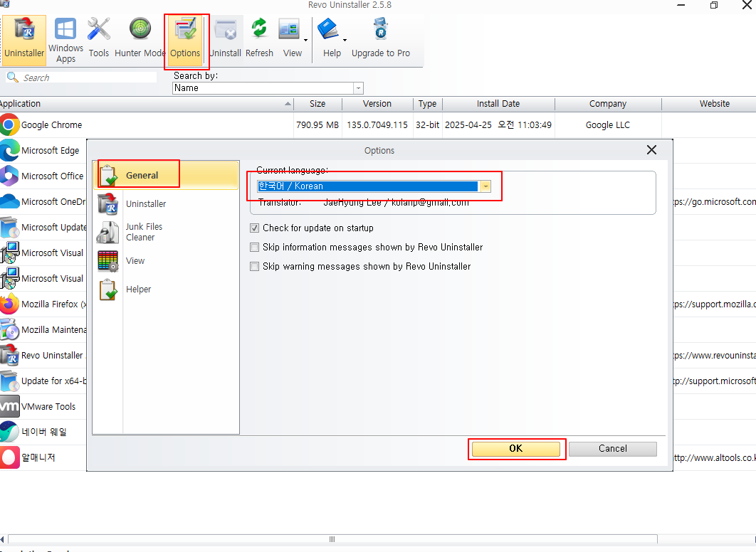Select Mozilla Firefox icon in list
The height and width of the screenshot is (552, 756).
pyautogui.click(x=10, y=304)
